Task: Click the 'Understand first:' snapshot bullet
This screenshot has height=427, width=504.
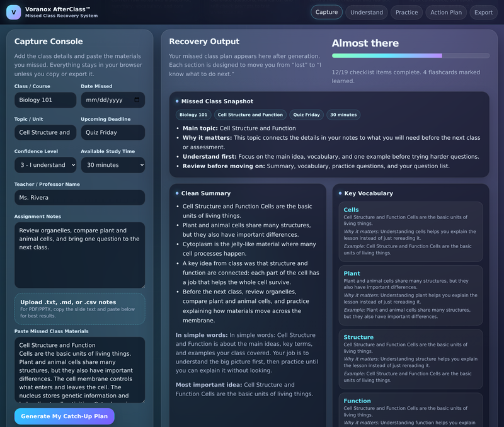Action: coord(331,156)
